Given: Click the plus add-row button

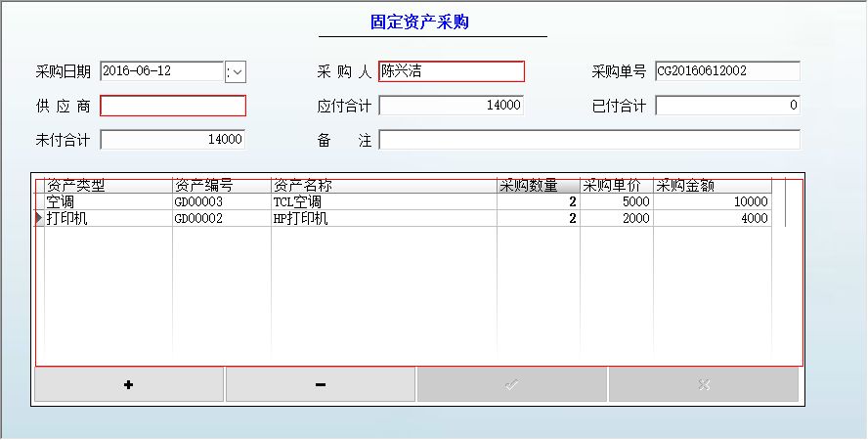Looking at the screenshot, I should coord(129,384).
